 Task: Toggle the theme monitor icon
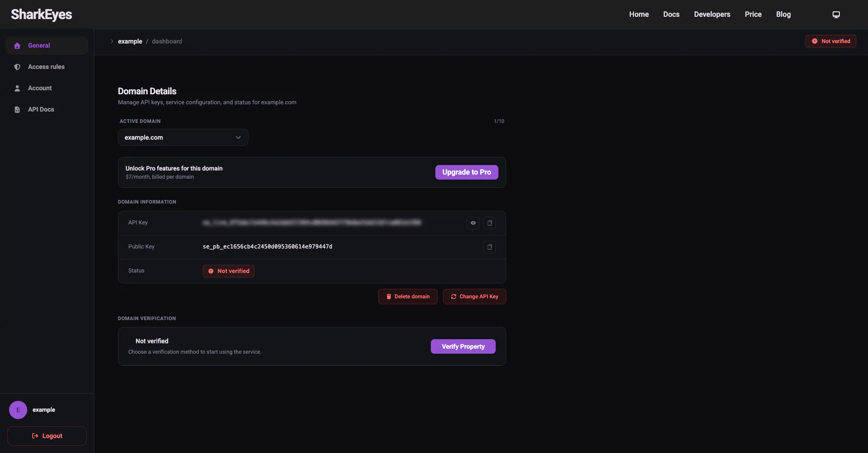(836, 15)
